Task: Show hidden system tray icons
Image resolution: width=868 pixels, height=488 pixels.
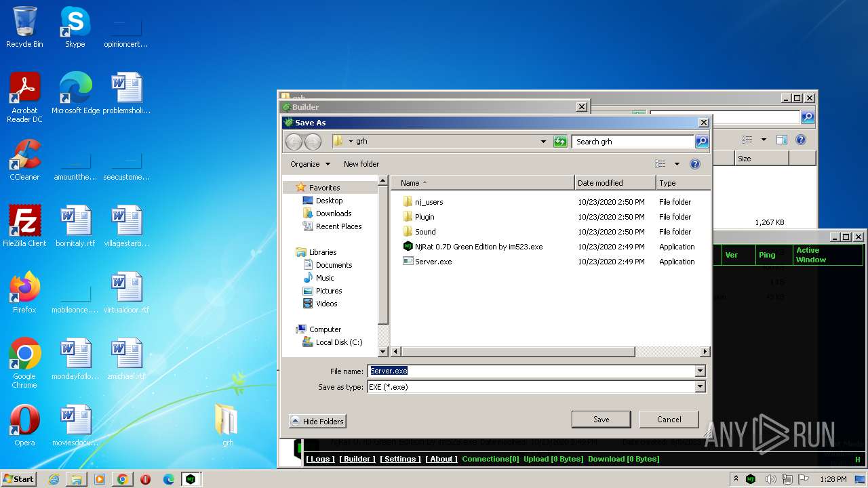Action: (x=736, y=479)
